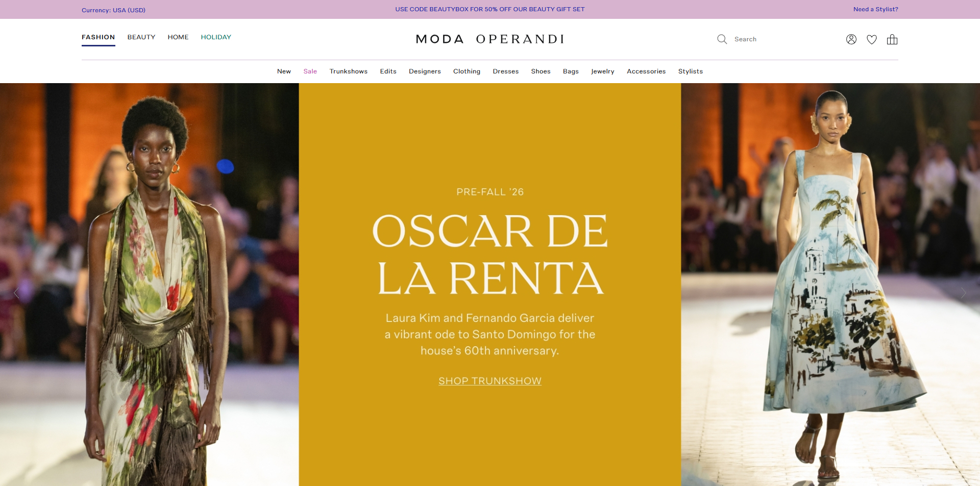Click the Oscar de la Renta hero banner
The image size is (980, 486).
(489, 250)
